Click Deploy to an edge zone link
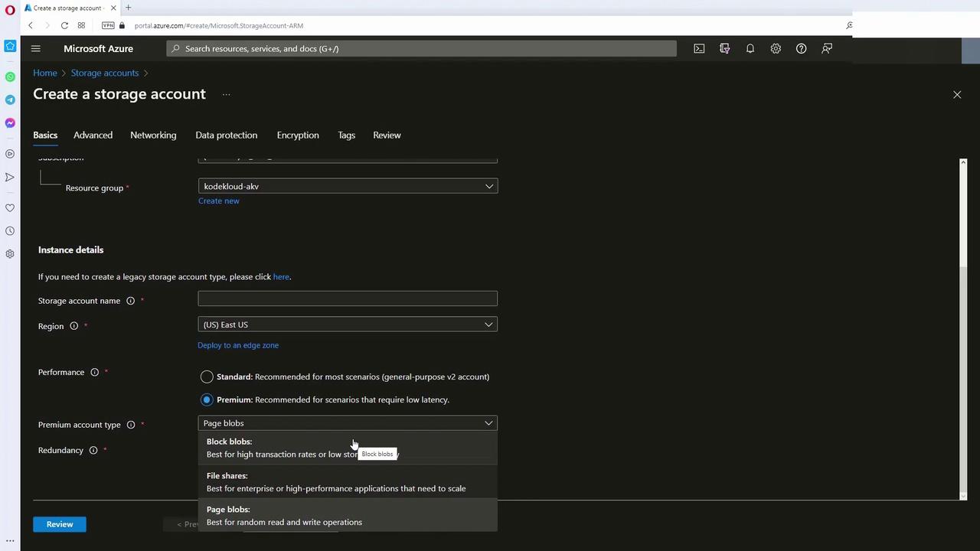980x551 pixels. pyautogui.click(x=238, y=345)
